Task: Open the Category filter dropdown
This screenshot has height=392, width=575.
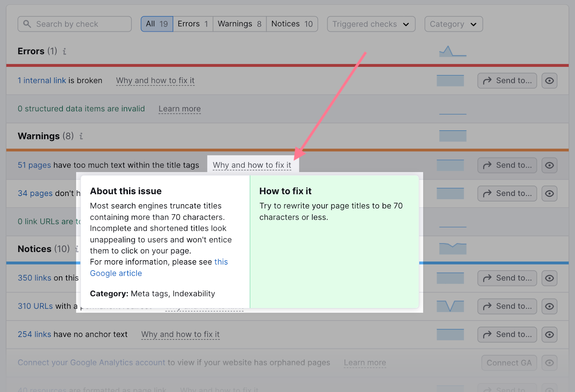Action: 453,24
